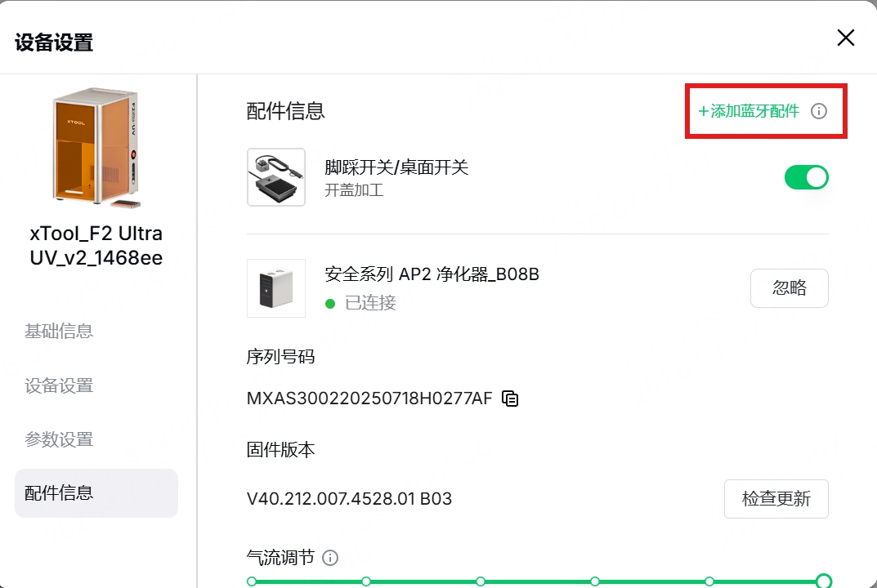This screenshot has width=877, height=588.
Task: Click the AP2 净化器 purifier thumbnail
Action: (276, 288)
